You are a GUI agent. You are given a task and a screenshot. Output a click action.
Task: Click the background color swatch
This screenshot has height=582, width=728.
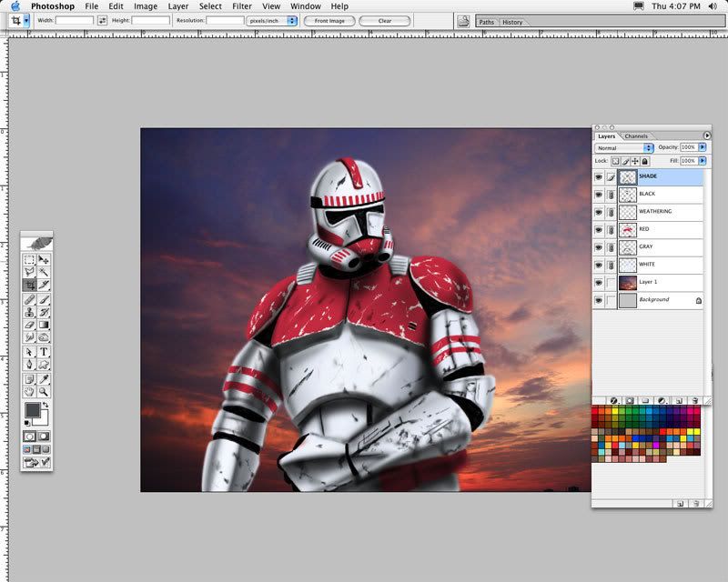43,420
